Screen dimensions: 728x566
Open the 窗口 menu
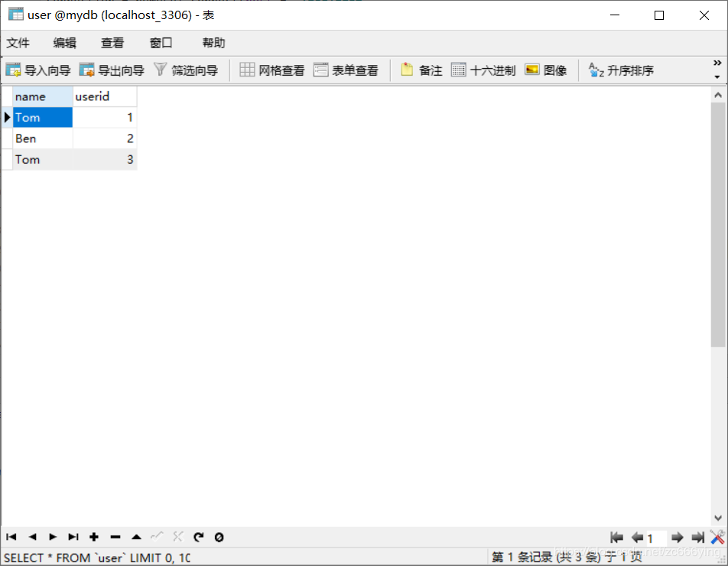point(161,43)
